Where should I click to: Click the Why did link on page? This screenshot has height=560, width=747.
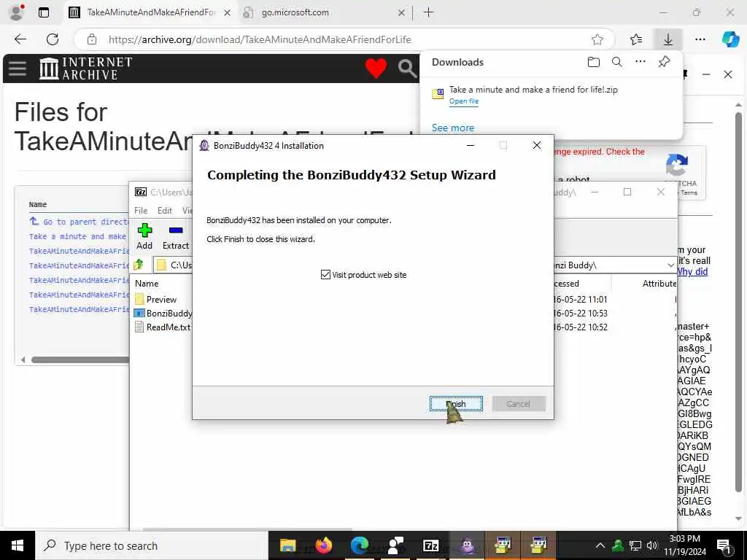693,271
